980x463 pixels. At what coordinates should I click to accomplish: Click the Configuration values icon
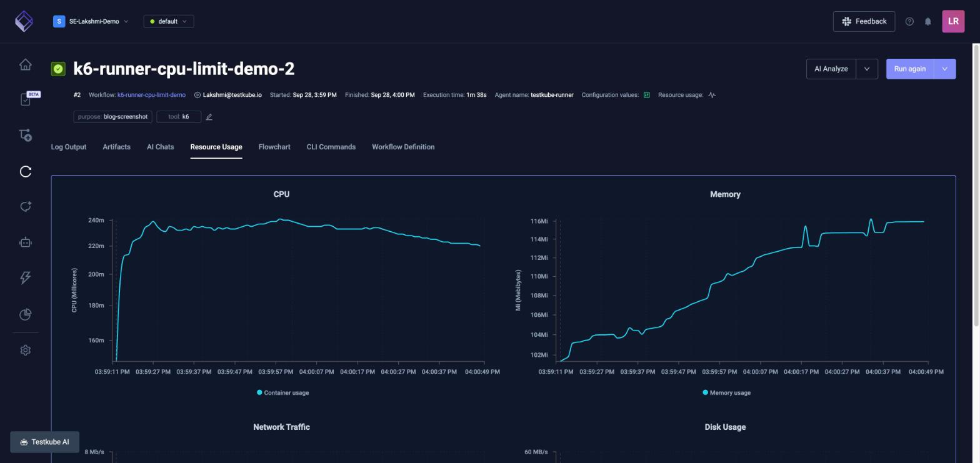(647, 95)
